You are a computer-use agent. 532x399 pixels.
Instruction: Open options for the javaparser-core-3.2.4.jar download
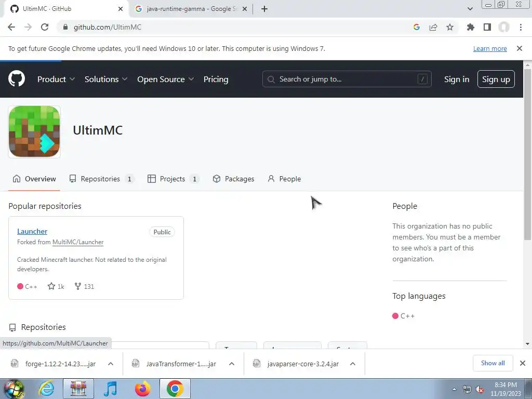click(x=353, y=364)
